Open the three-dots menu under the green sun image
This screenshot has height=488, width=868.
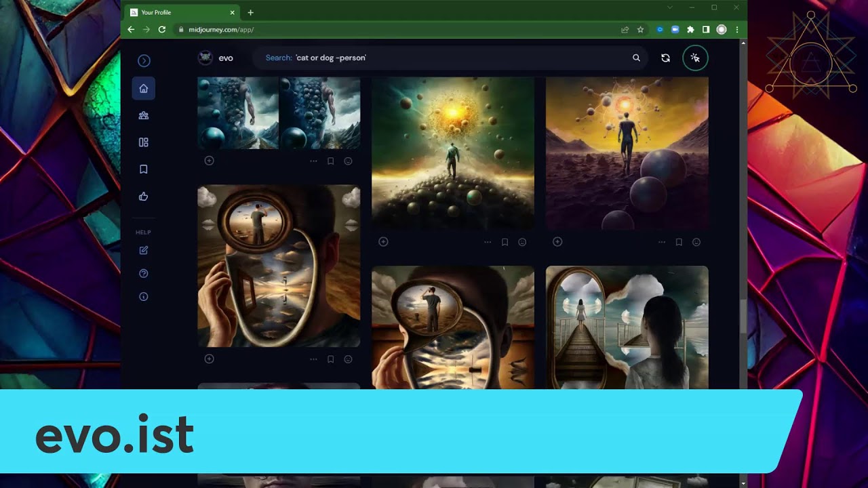click(488, 242)
